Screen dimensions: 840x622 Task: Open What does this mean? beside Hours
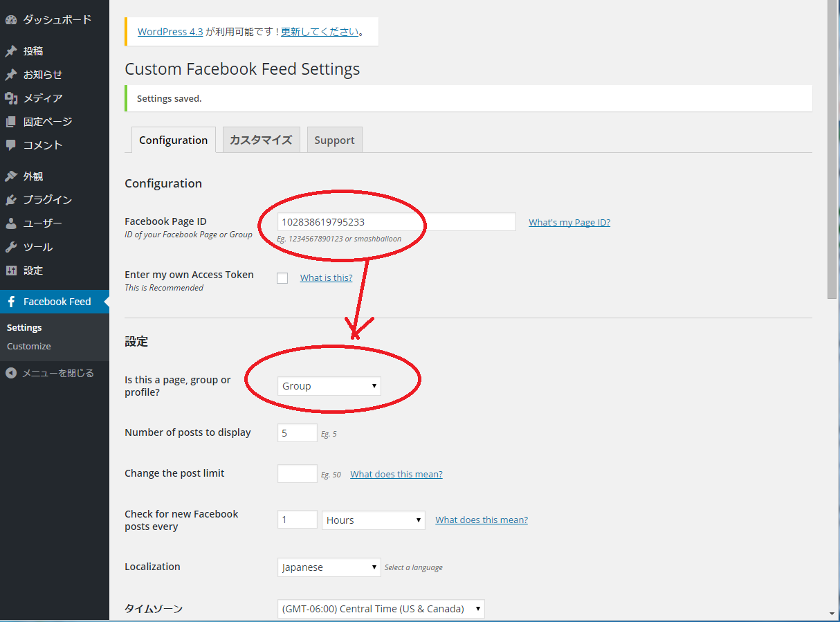click(482, 520)
